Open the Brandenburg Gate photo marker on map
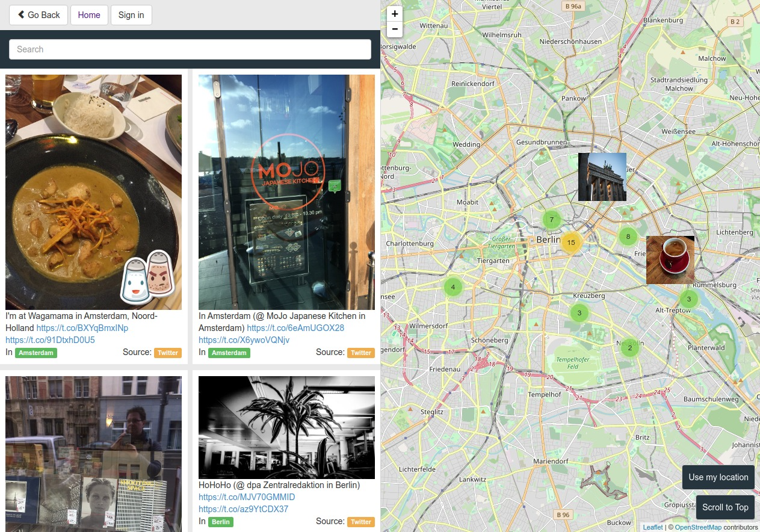Image resolution: width=760 pixels, height=532 pixels. tap(602, 177)
